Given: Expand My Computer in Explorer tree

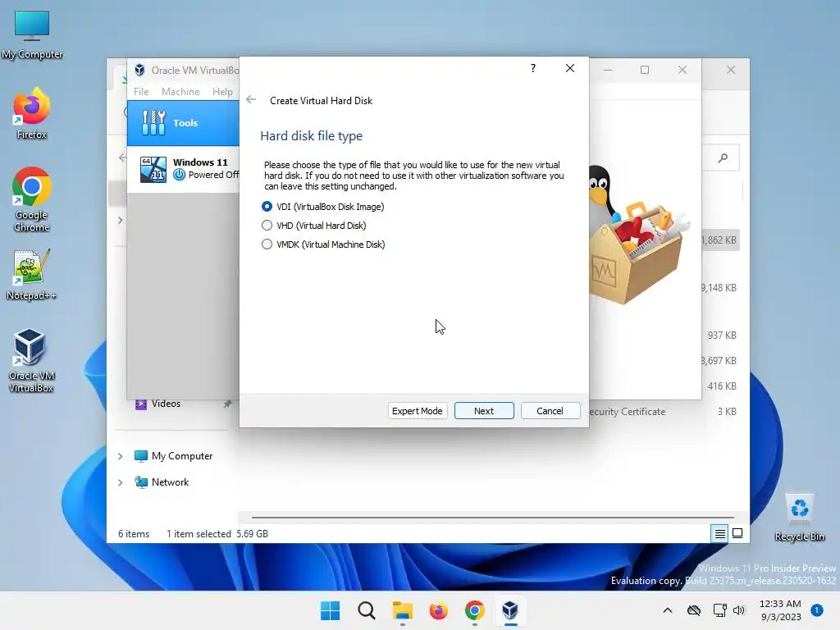Looking at the screenshot, I should pyautogui.click(x=121, y=456).
